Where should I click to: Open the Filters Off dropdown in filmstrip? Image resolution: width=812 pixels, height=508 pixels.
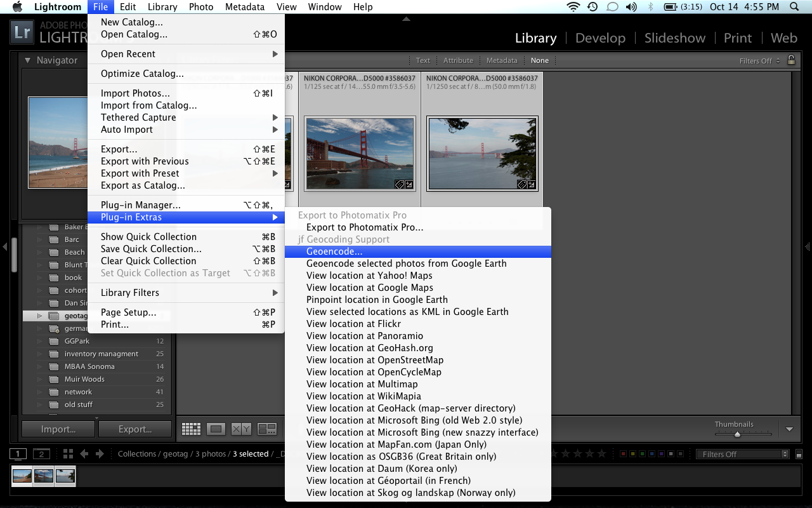tap(742, 454)
